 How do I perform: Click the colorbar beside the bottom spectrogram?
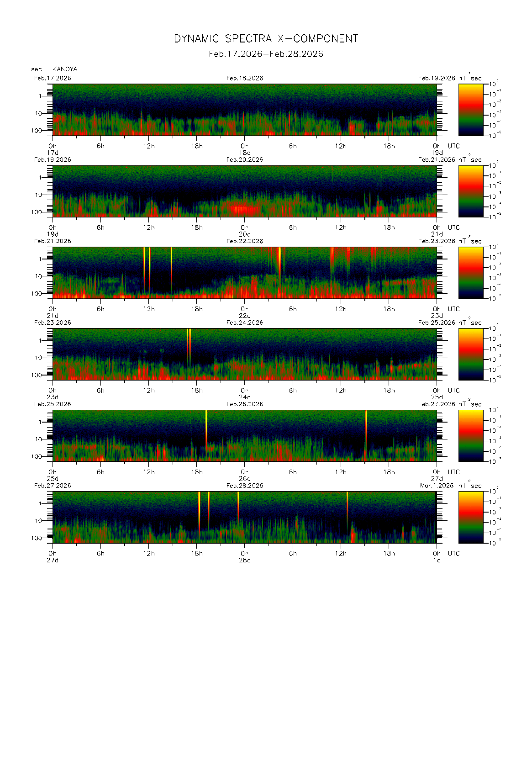470,517
